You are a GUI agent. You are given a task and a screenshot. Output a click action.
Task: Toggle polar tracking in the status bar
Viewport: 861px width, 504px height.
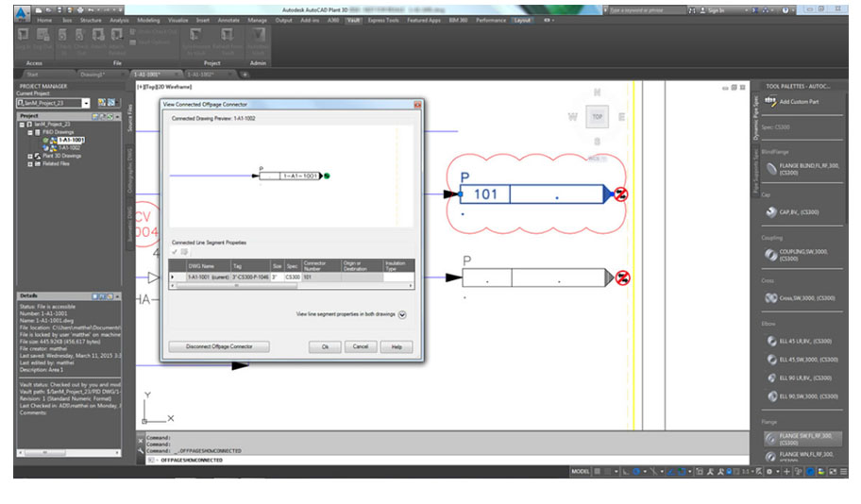click(636, 472)
